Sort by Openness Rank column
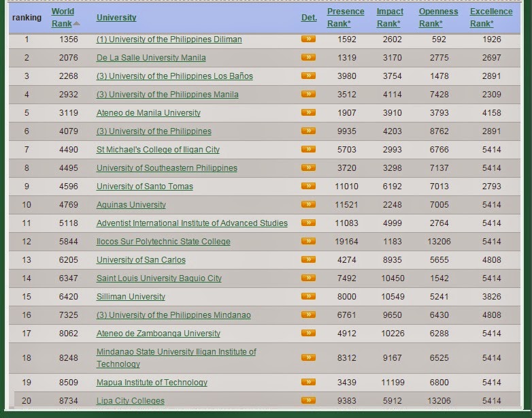Viewport: 532px width, 418px height. (438, 17)
